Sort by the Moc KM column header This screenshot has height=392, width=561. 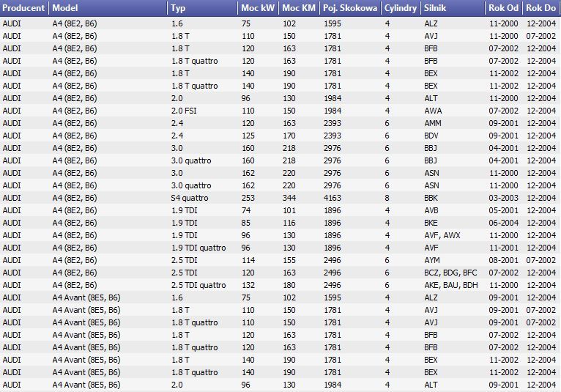[299, 8]
